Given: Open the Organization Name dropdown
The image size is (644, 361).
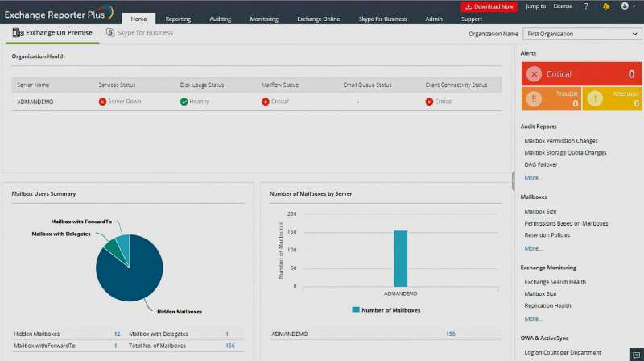Looking at the screenshot, I should [581, 34].
